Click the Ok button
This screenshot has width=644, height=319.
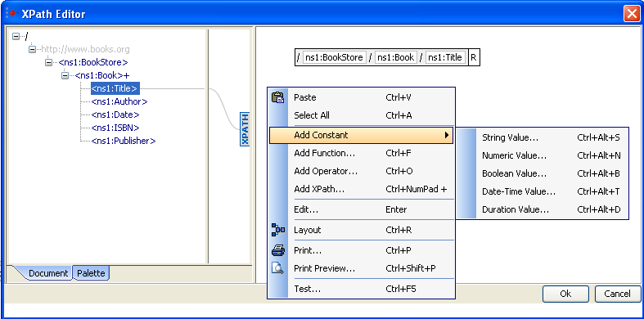tap(565, 294)
